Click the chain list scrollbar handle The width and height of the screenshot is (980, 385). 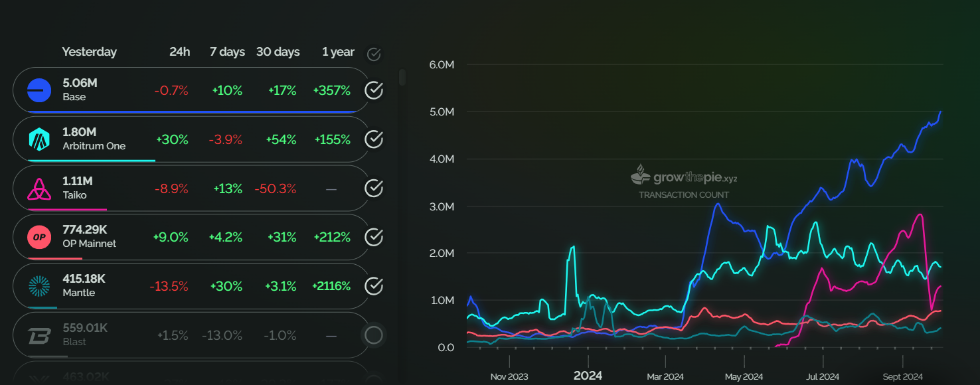click(402, 77)
